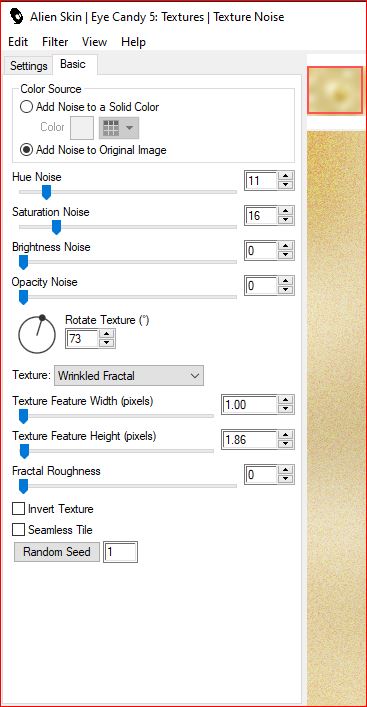Click the Alien Skin logo icon in title bar
This screenshot has height=707, width=367.
tap(16, 17)
